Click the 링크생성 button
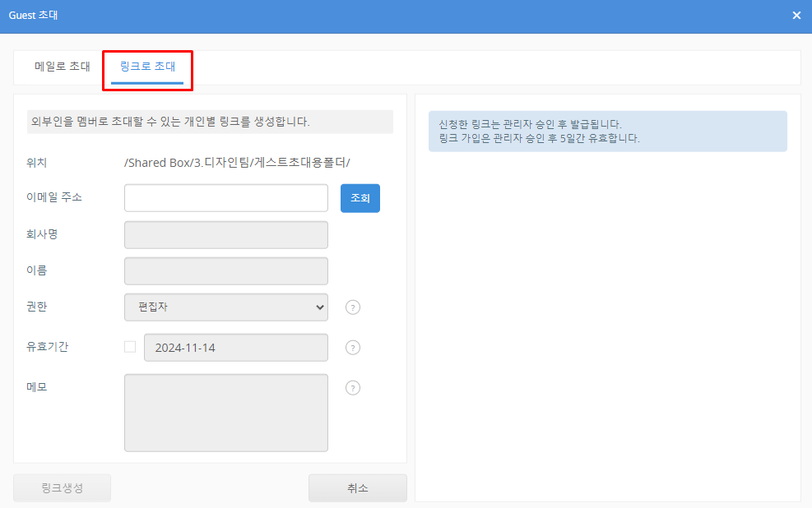This screenshot has width=812, height=508. pyautogui.click(x=63, y=488)
